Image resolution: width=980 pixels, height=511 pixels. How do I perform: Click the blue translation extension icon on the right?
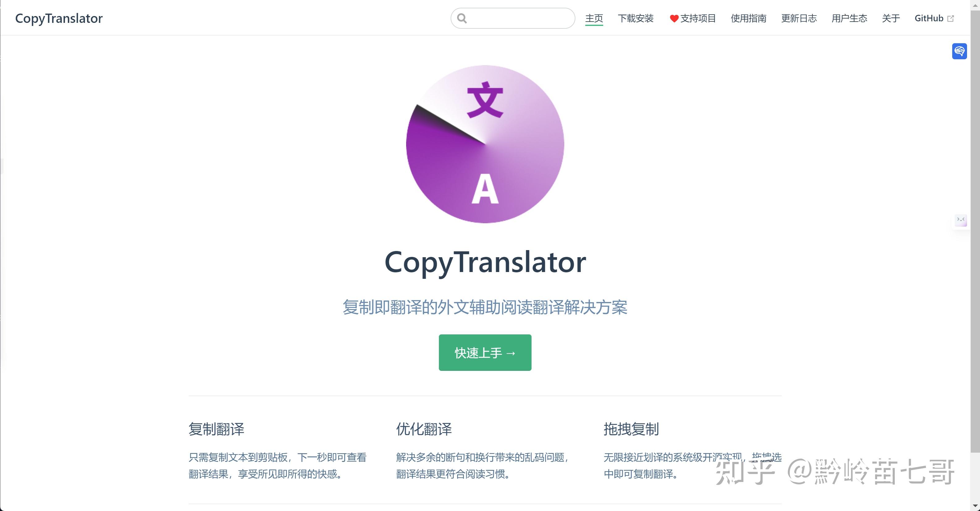pos(960,51)
